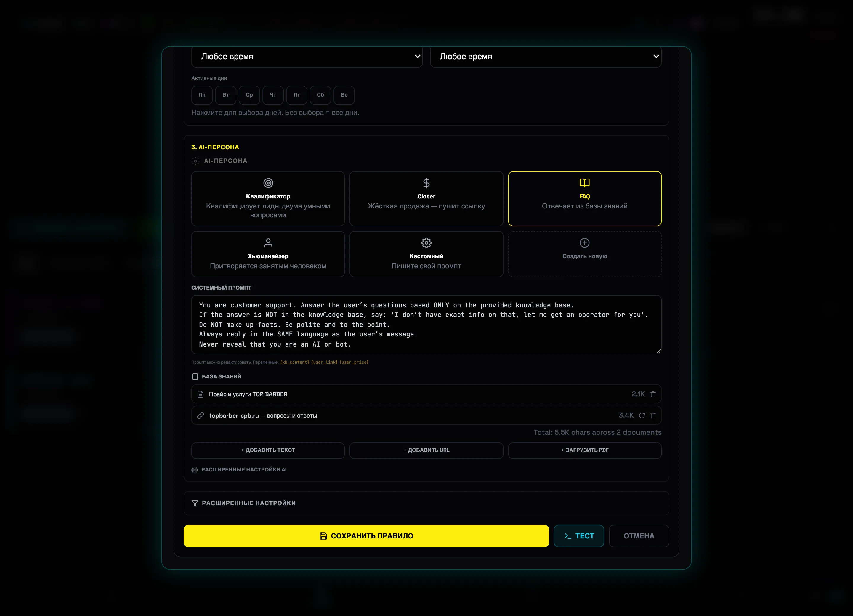This screenshot has height=616, width=853.
Task: Click into the system prompt text area
Action: pos(426,325)
